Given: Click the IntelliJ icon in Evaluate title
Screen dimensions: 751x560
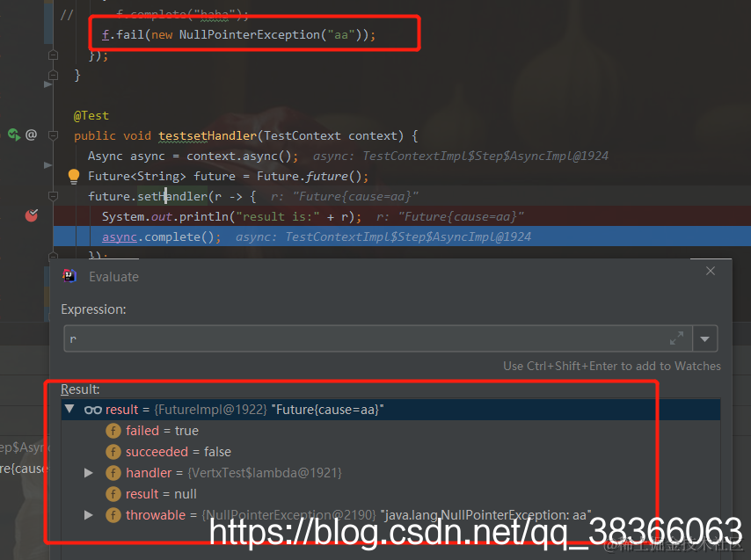Looking at the screenshot, I should tap(69, 276).
